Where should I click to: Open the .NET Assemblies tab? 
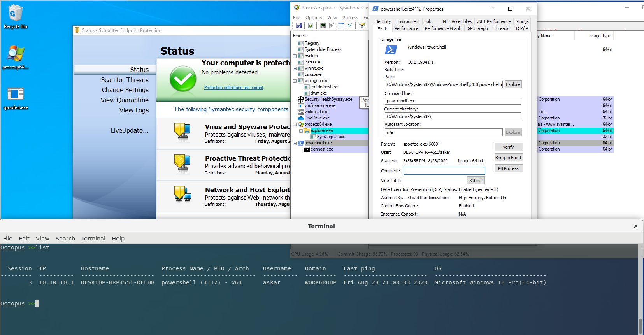[x=456, y=21]
